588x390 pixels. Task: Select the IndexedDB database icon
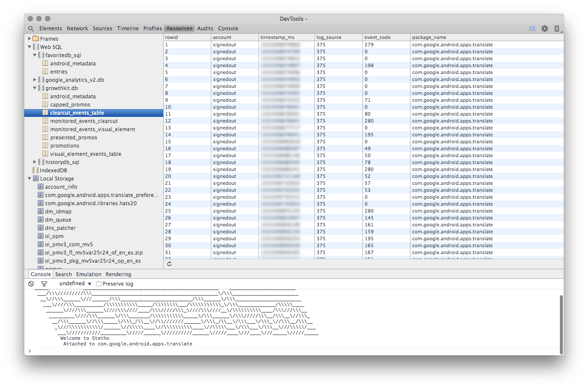point(36,171)
